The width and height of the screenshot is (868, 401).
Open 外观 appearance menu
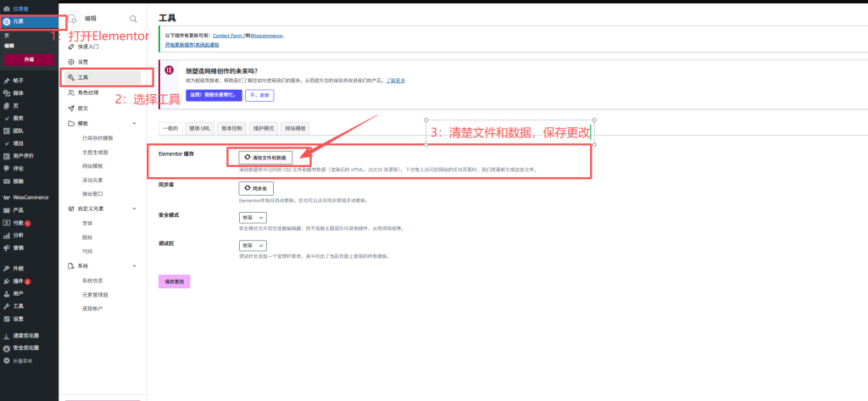(x=19, y=268)
